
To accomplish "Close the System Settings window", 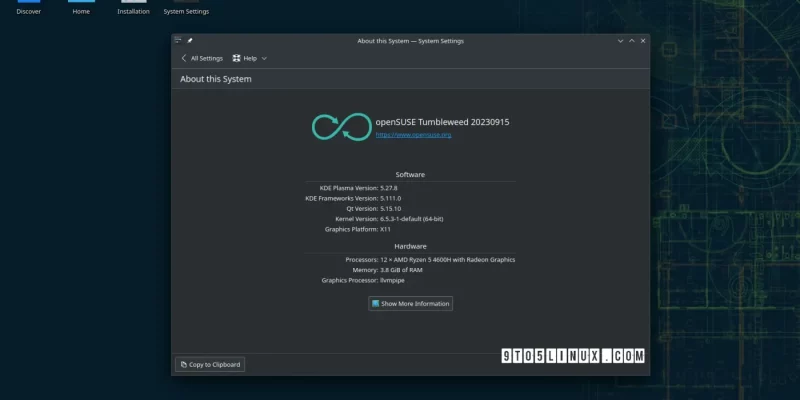I will pyautogui.click(x=643, y=41).
